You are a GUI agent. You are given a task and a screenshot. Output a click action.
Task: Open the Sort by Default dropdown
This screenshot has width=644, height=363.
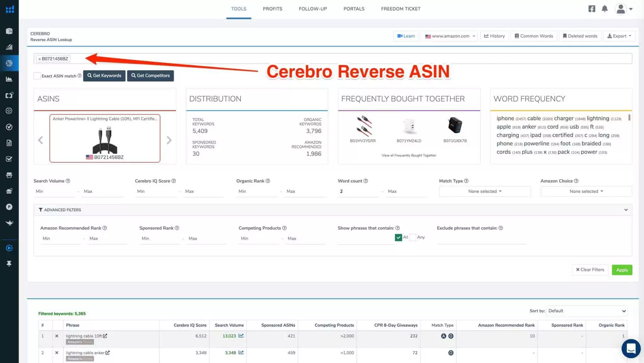coord(587,311)
